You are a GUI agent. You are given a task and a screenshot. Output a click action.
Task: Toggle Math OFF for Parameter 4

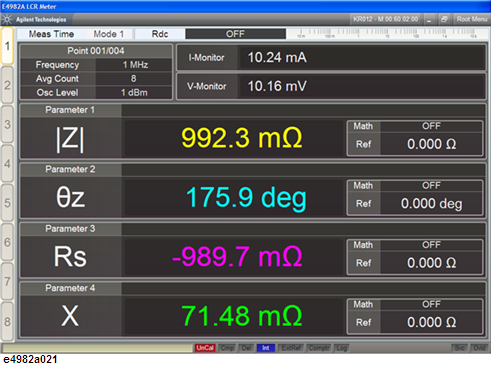tap(431, 304)
